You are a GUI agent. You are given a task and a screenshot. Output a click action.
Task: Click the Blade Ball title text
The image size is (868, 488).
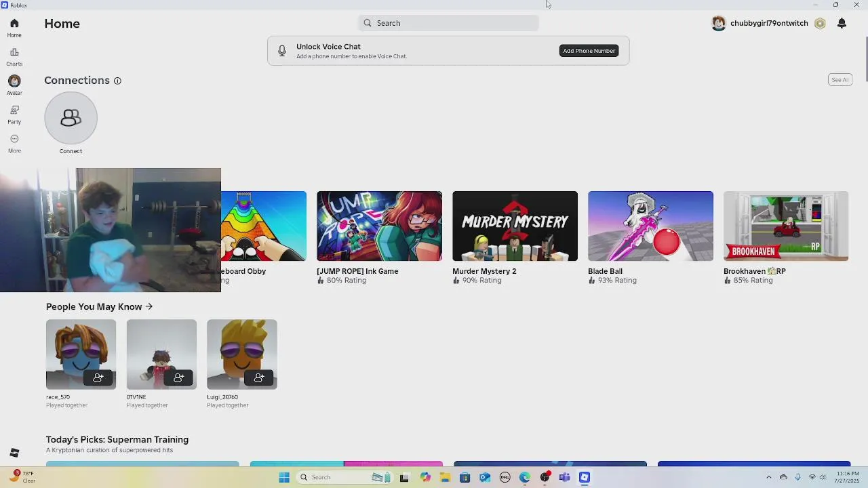[605, 271]
